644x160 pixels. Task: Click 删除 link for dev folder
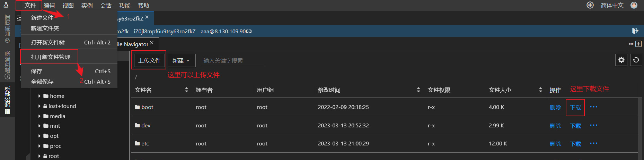555,126
